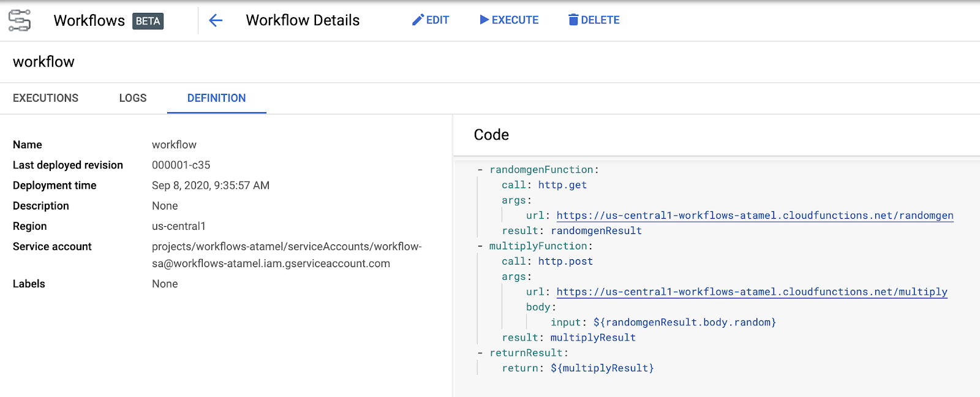Click the us-central1 region value
This screenshot has width=980, height=397.
(179, 227)
